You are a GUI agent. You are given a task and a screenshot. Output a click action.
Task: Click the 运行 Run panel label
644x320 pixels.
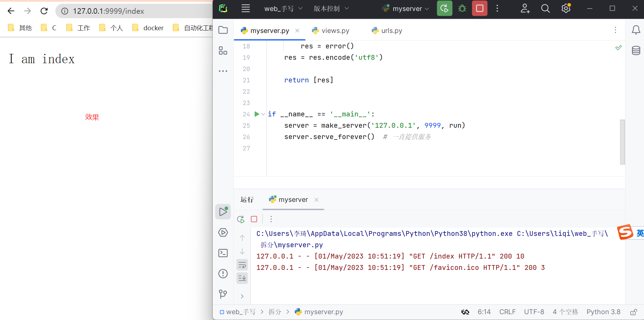pyautogui.click(x=247, y=199)
